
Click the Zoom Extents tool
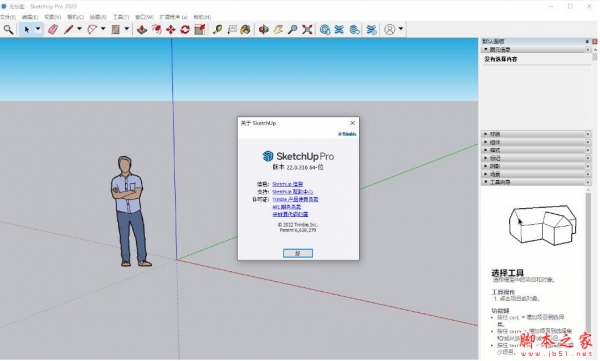[307, 29]
